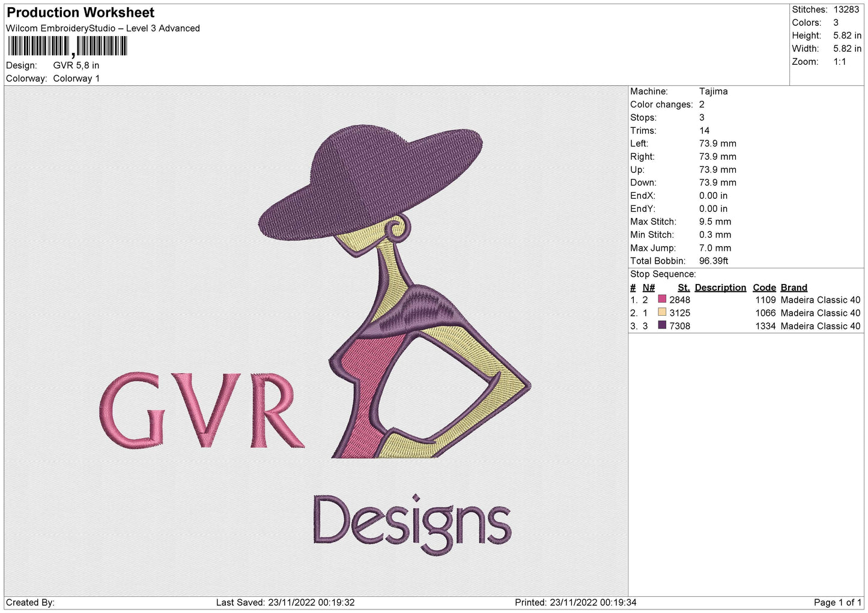Click the beige 3125 thread color swatch
The image size is (868, 613).
pyautogui.click(x=662, y=312)
